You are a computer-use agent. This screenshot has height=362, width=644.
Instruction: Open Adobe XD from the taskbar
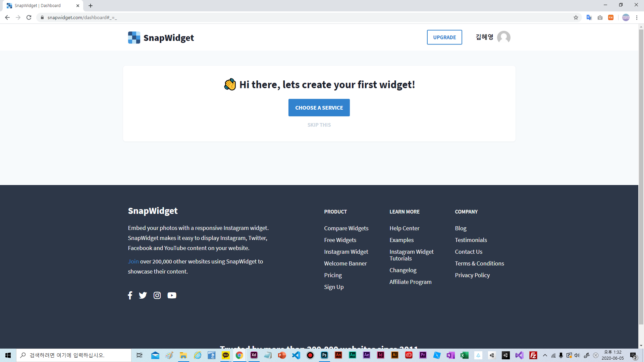pos(254,355)
